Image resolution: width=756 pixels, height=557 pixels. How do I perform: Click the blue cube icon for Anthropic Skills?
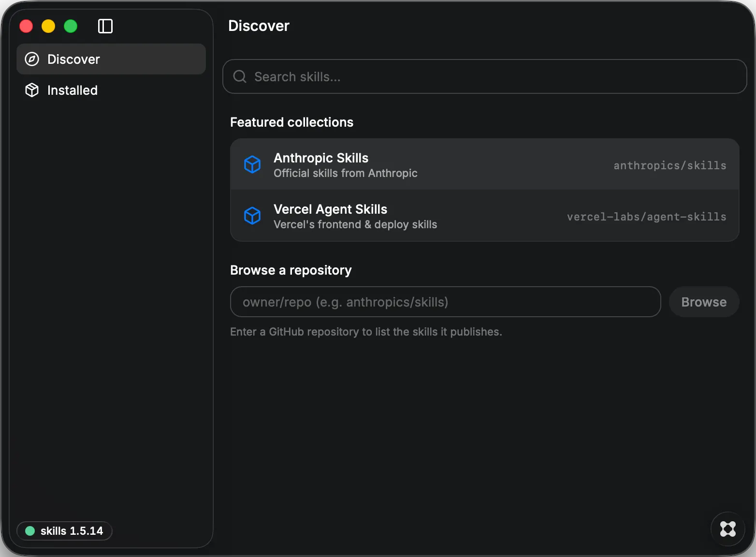(252, 164)
